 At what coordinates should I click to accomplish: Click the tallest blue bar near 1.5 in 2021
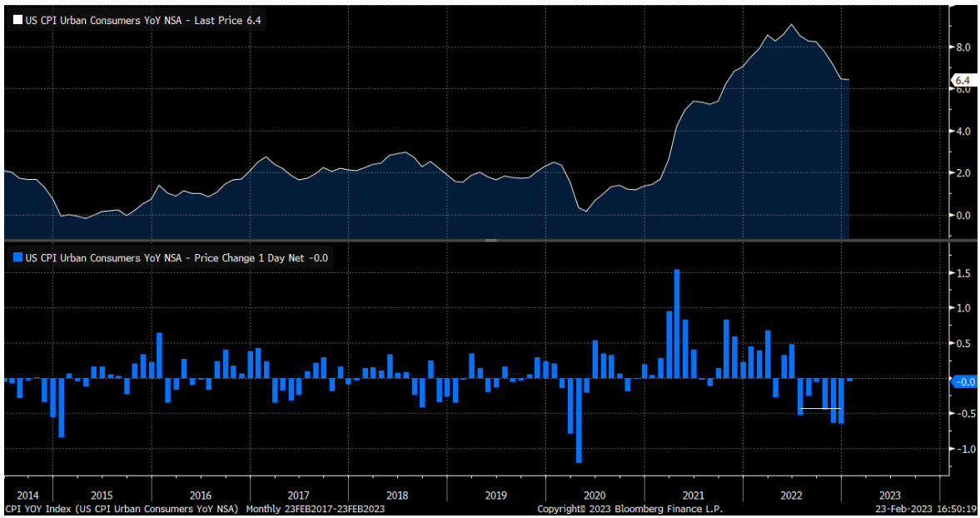[x=677, y=324]
